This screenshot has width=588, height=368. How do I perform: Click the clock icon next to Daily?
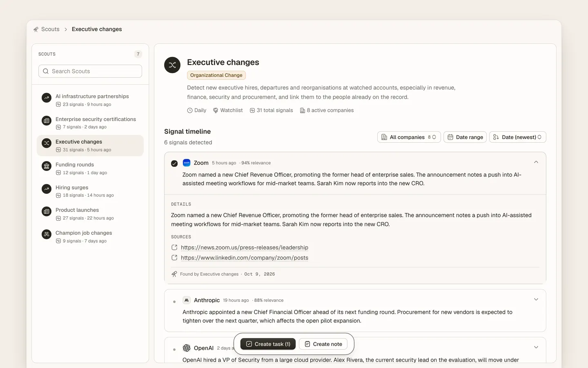point(190,110)
